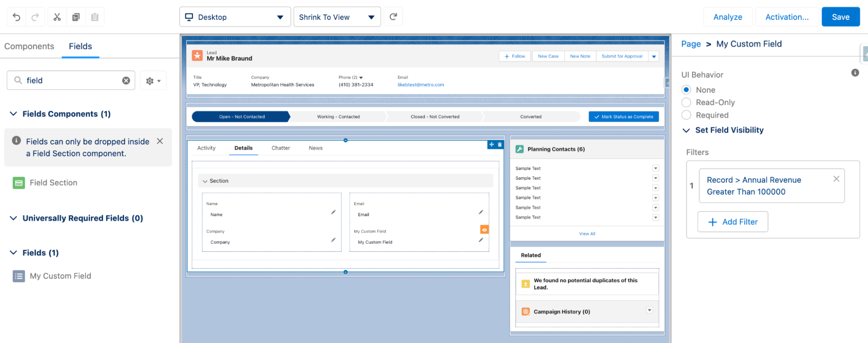
Task: Click the Follow button
Action: (515, 56)
